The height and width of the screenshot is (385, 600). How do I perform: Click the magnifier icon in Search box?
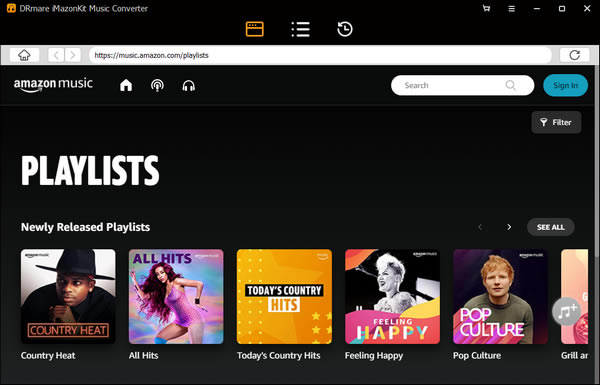point(510,85)
